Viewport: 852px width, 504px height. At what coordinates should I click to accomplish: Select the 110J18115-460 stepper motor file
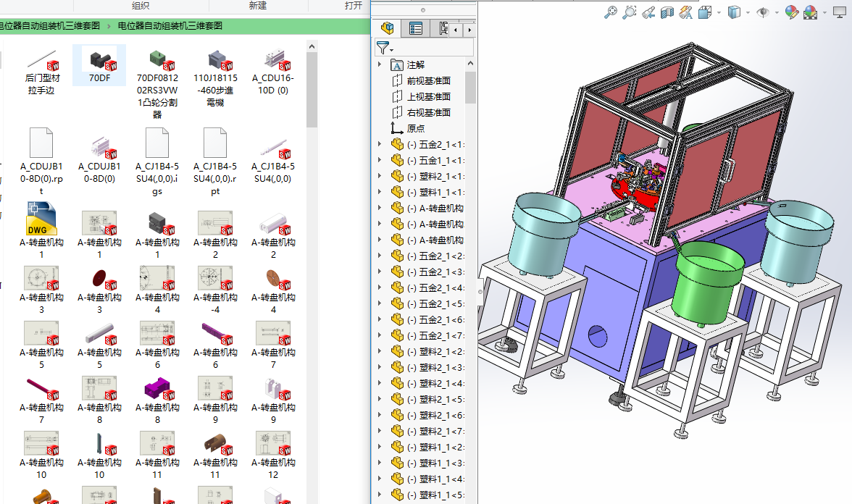pos(216,77)
